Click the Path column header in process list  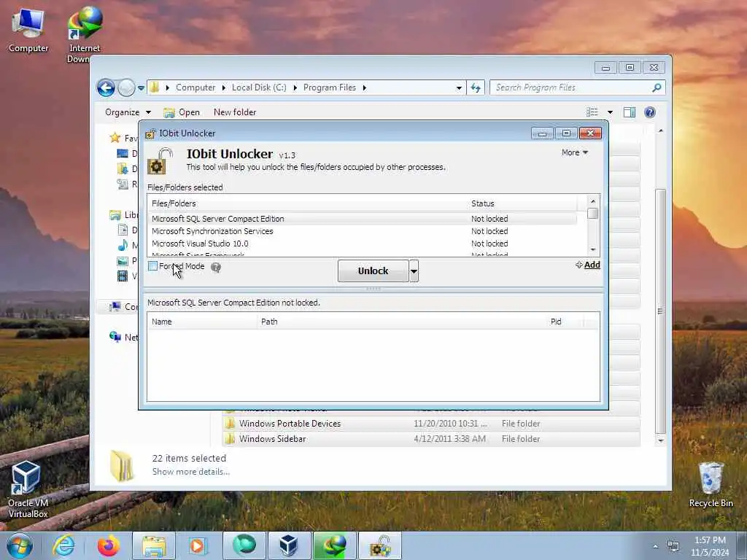tap(401, 322)
